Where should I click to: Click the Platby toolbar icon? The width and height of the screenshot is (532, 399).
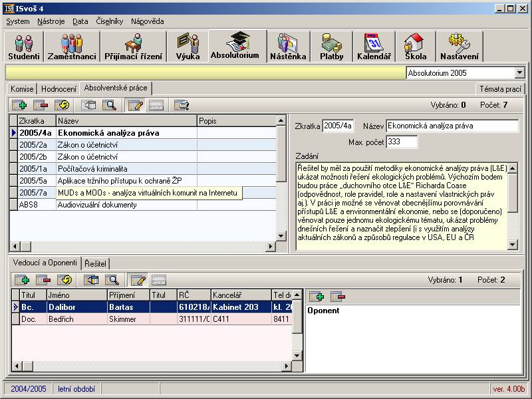(331, 47)
